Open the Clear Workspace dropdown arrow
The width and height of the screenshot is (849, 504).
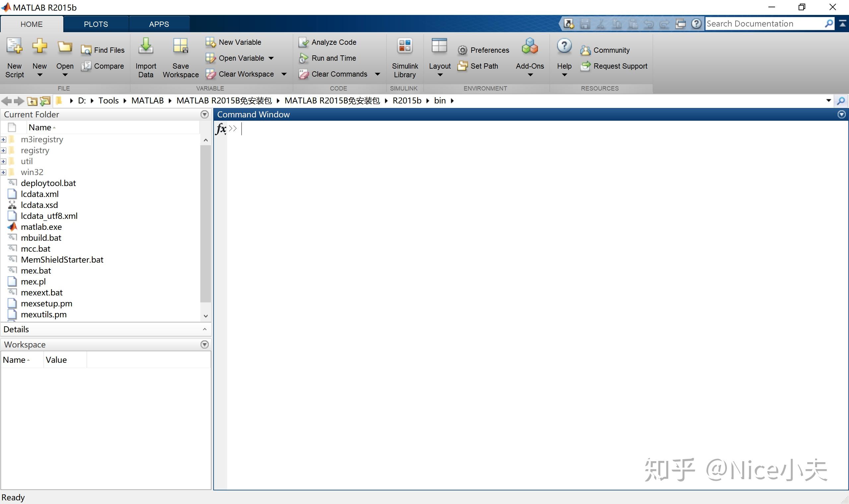284,74
